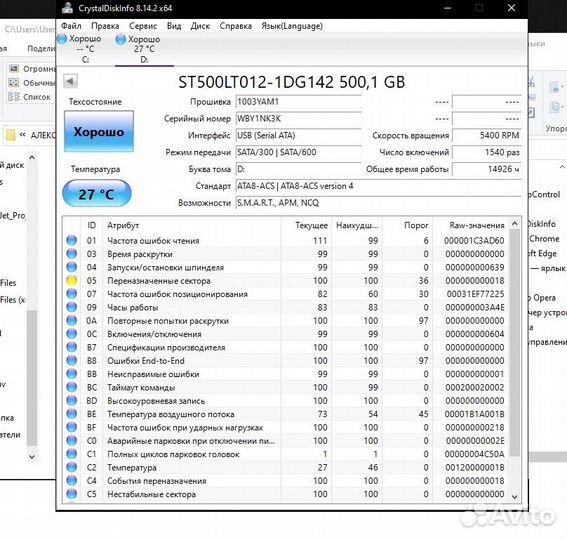The width and height of the screenshot is (567, 540).
Task: Click the CrystalDiskInfo title bar app icon
Action: tap(67, 8)
